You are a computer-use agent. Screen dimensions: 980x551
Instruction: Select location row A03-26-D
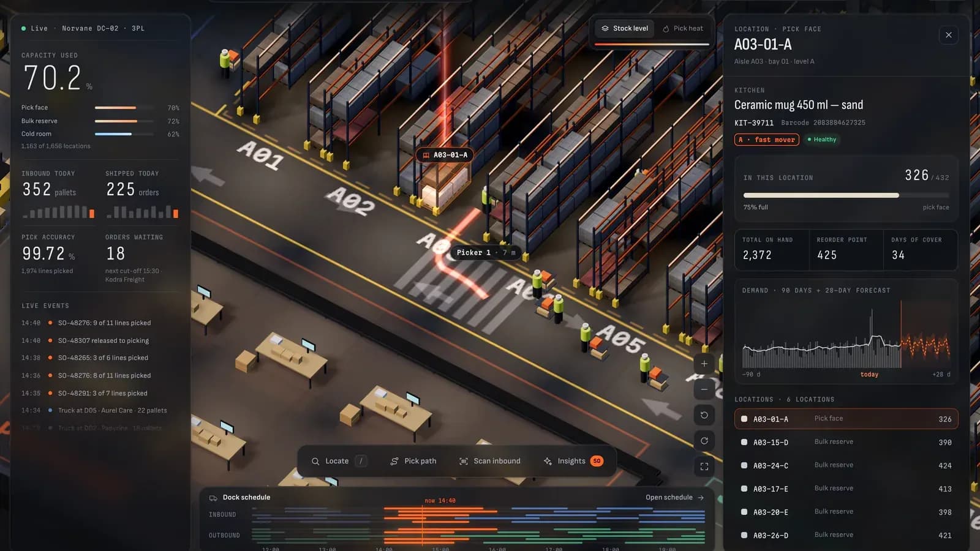coord(846,535)
